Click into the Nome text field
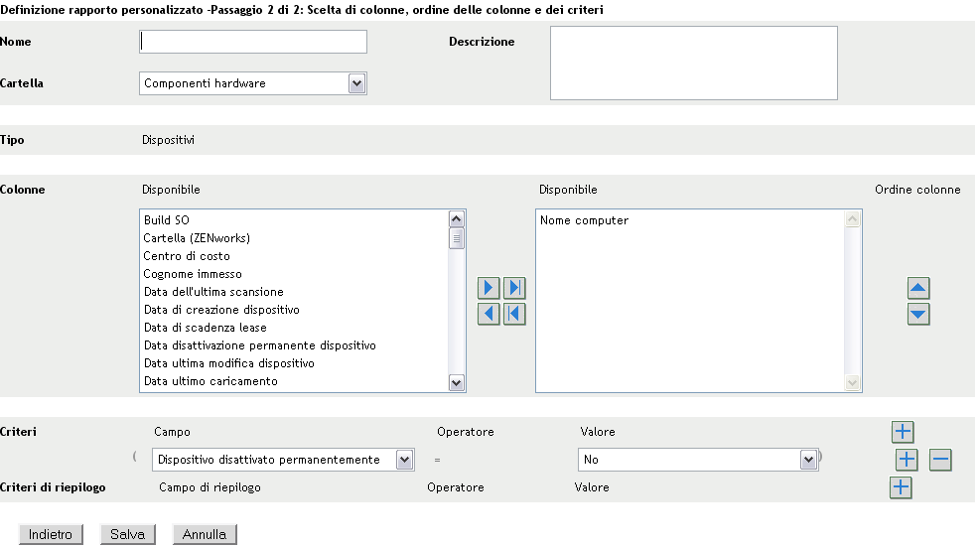 point(253,42)
